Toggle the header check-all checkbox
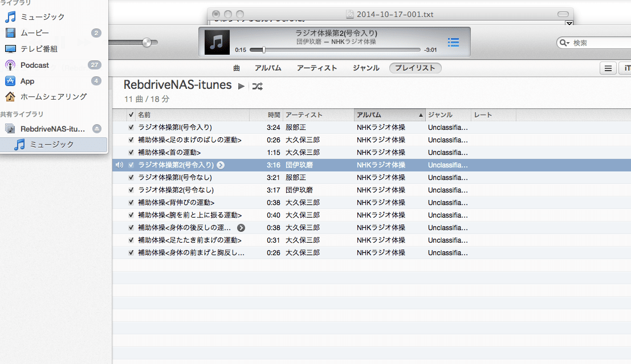The height and width of the screenshot is (364, 631). pos(131,114)
